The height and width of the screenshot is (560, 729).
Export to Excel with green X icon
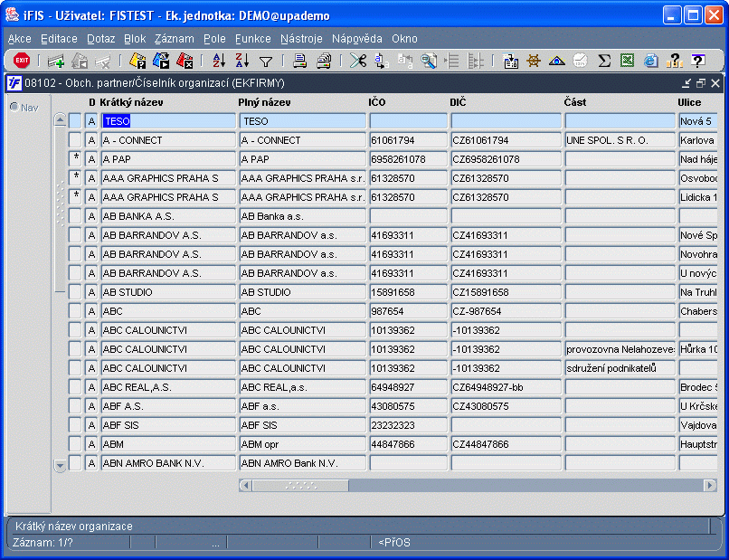point(627,61)
